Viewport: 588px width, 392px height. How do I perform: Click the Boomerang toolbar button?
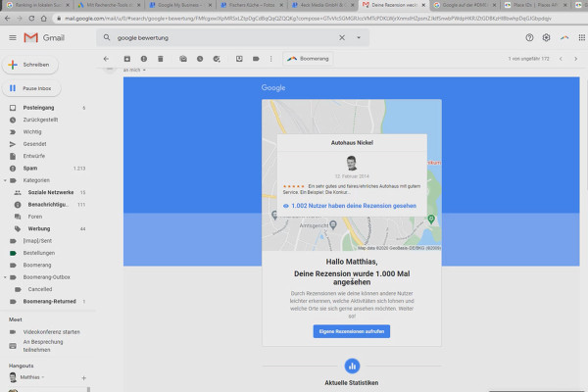pos(308,59)
